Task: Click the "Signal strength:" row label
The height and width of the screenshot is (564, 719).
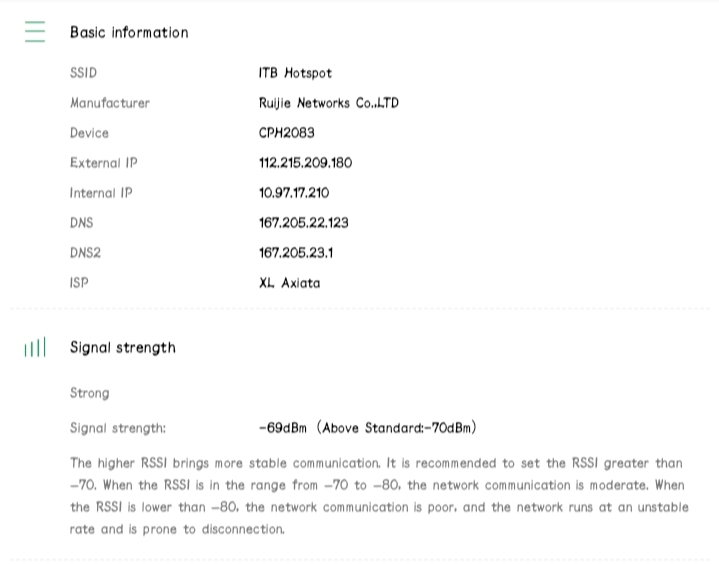Action: 117,428
